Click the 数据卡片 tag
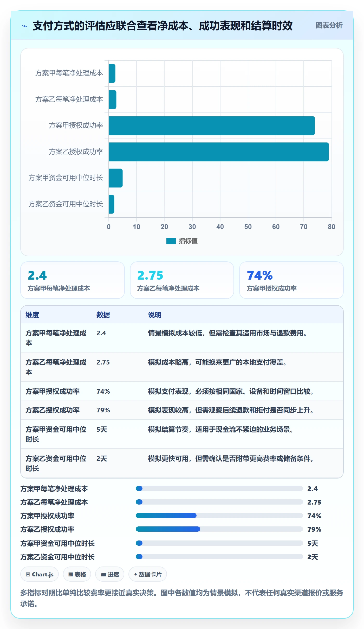 [x=148, y=574]
